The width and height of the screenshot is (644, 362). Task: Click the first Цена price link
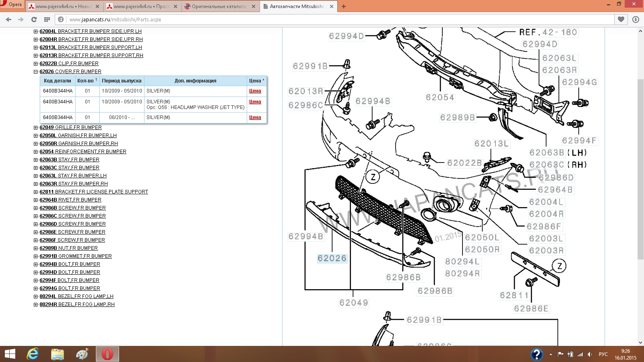[255, 91]
